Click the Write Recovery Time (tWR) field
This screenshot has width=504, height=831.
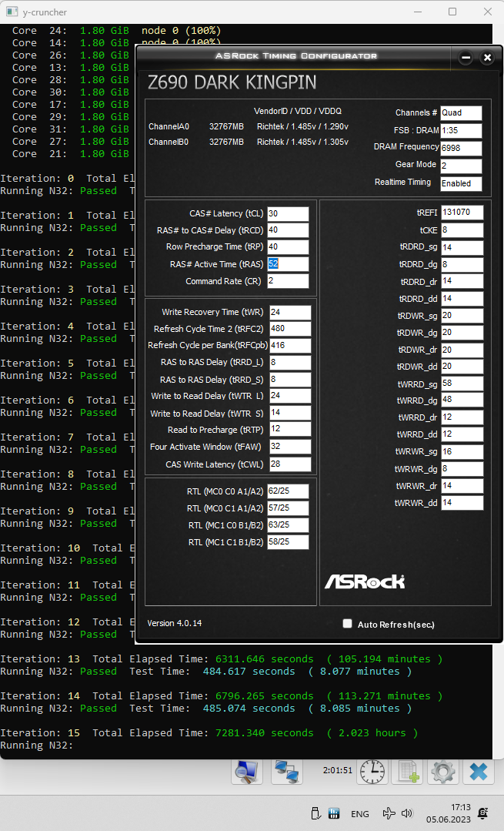point(290,312)
